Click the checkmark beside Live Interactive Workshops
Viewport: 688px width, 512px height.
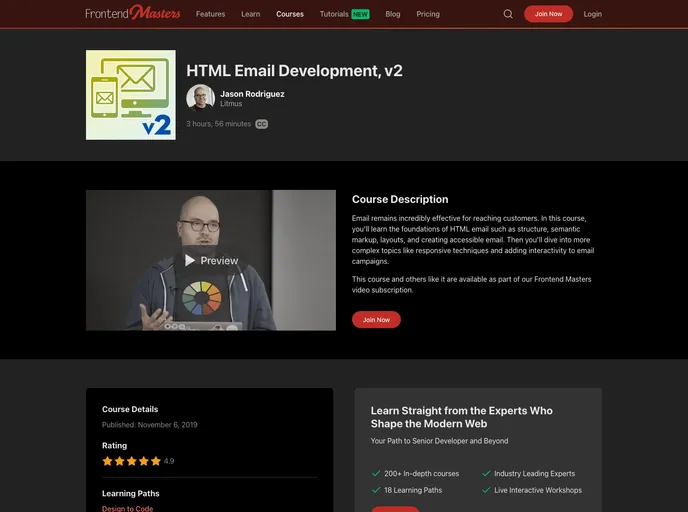486,490
